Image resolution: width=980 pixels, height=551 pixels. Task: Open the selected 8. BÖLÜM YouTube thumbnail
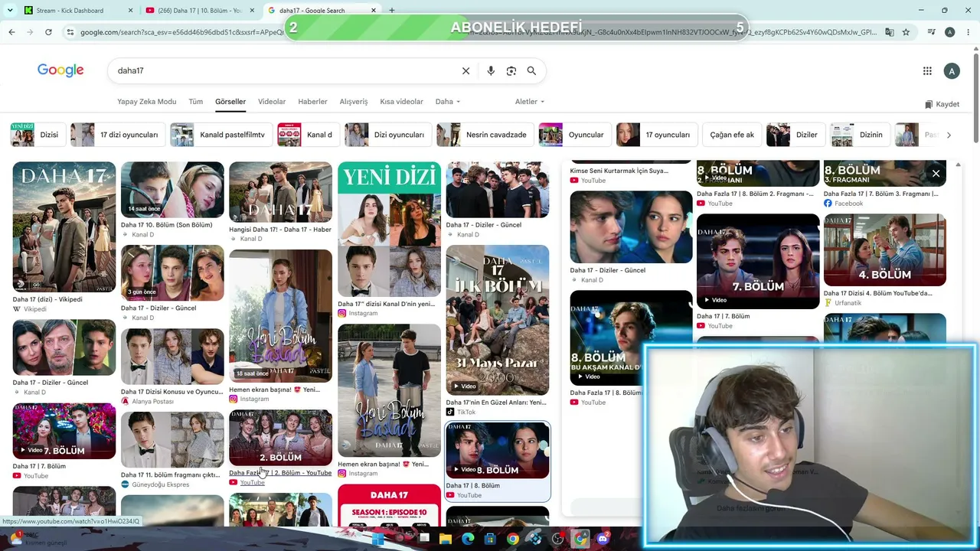pos(498,451)
